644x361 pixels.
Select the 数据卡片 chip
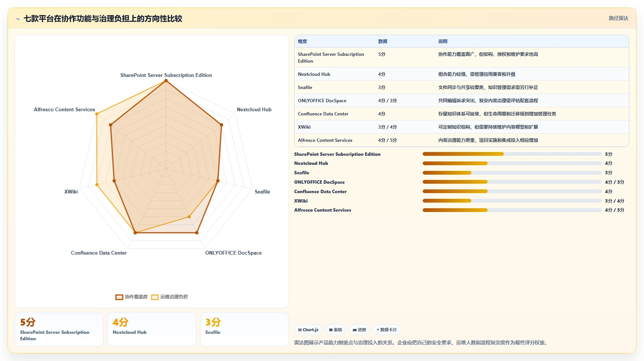387,330
